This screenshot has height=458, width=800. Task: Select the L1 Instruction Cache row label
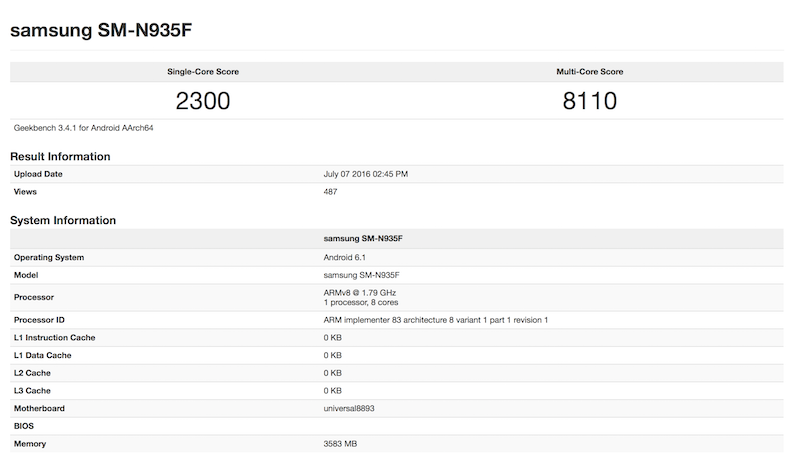pyautogui.click(x=53, y=337)
